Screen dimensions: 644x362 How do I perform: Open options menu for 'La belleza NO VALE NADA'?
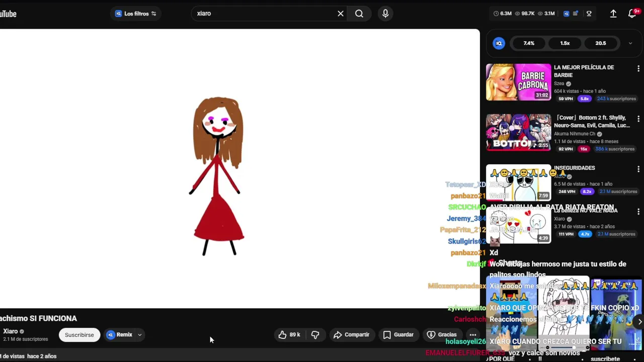tap(638, 212)
